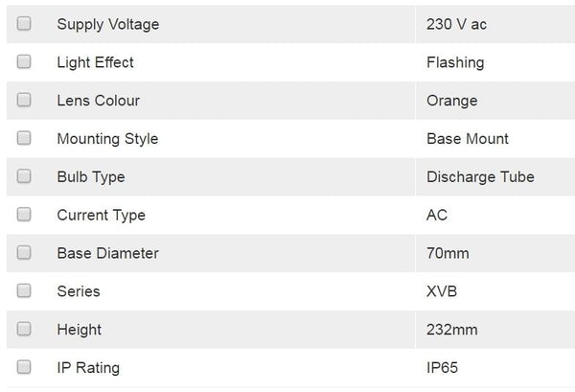Click the Orange lens colour value

(x=451, y=101)
